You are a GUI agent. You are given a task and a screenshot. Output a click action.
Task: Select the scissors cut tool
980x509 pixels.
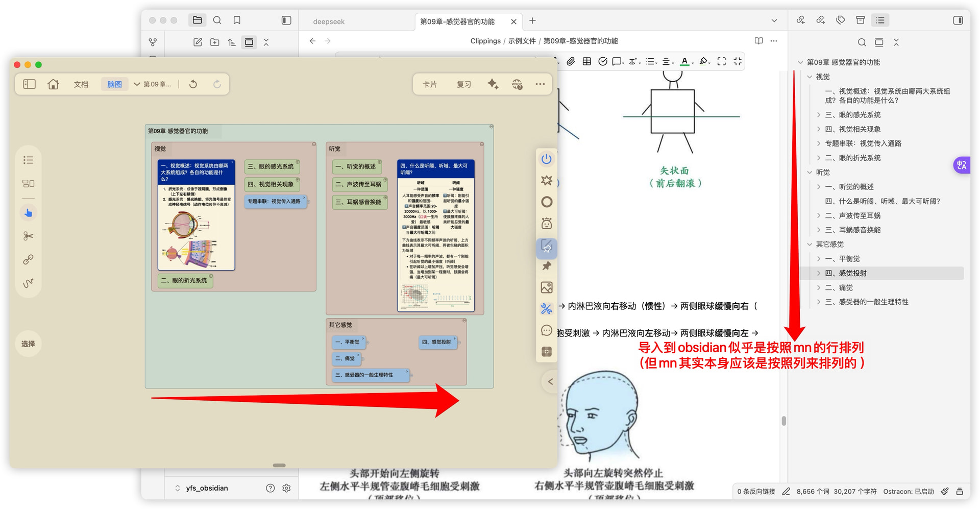29,236
